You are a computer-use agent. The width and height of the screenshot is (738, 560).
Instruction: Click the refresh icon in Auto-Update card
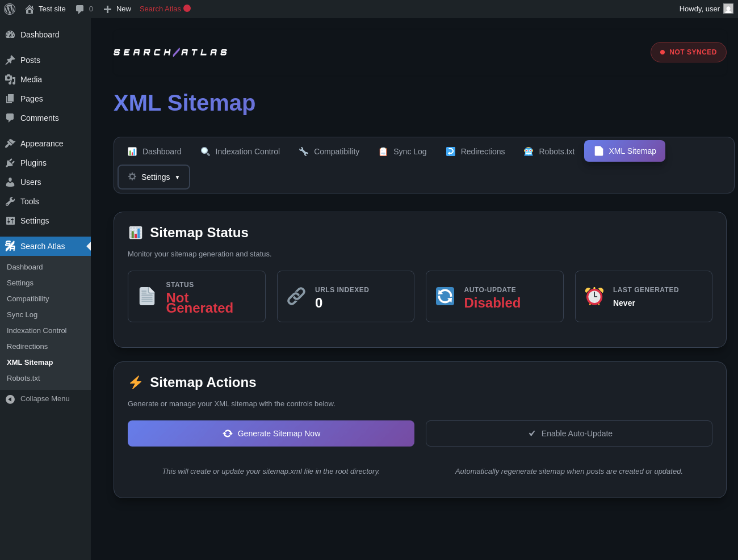[445, 296]
